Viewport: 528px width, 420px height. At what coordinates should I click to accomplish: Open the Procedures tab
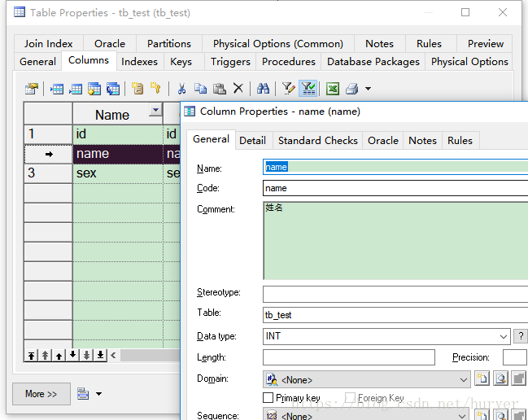pos(289,62)
